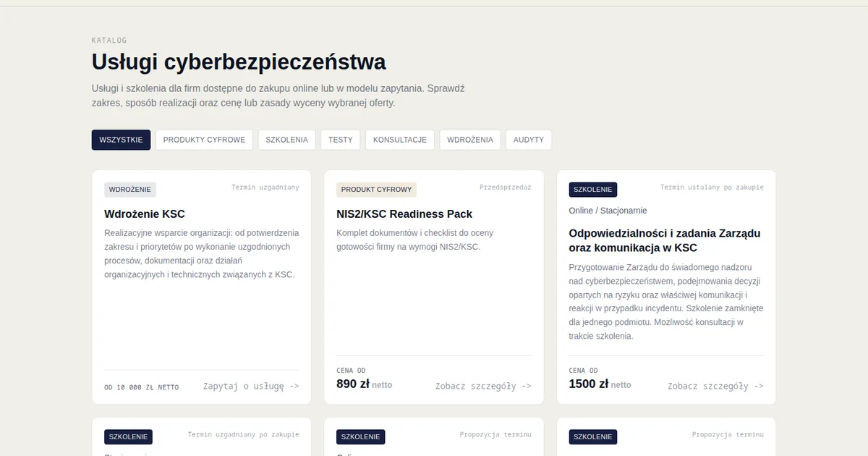
Task: Click the 'Termin uzgadniany' label
Action: (265, 187)
